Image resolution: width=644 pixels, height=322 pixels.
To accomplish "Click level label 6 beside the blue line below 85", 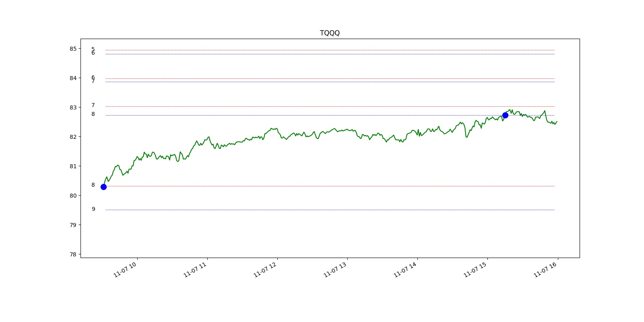I will (93, 53).
